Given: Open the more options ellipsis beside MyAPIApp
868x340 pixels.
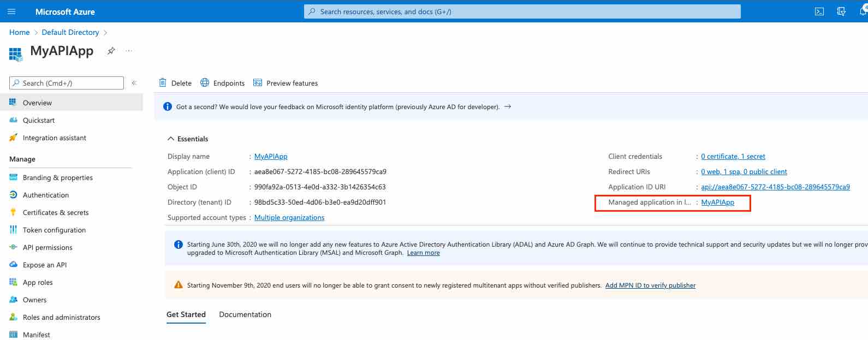Looking at the screenshot, I should click(129, 51).
